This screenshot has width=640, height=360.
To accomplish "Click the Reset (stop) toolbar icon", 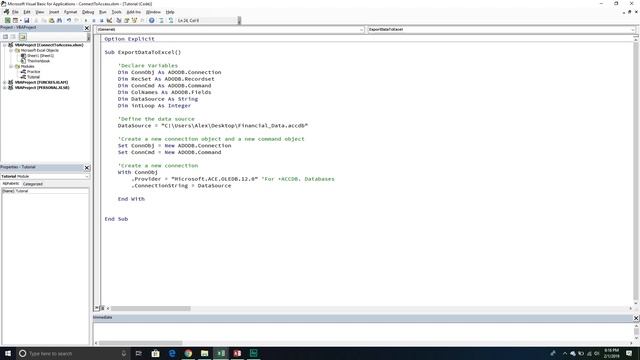I will click(x=102, y=20).
